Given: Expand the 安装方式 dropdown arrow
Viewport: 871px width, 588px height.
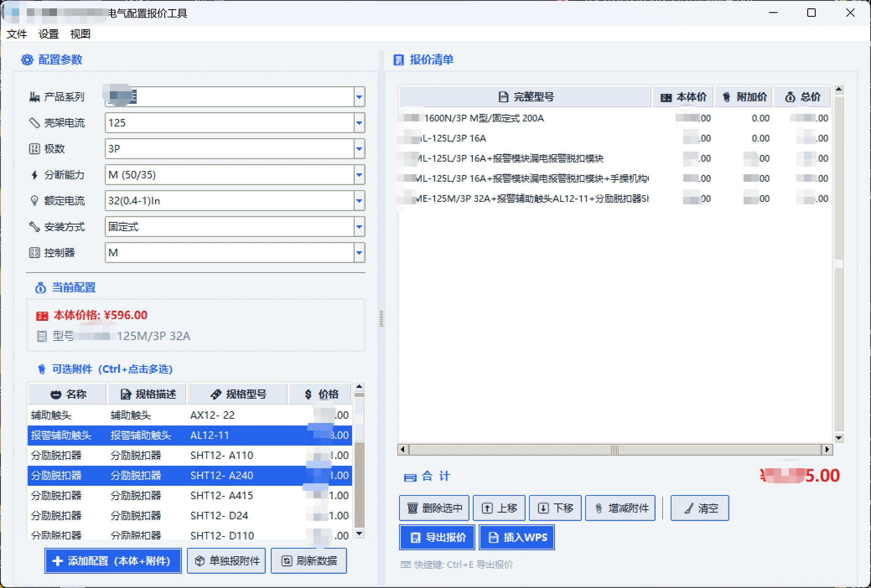Looking at the screenshot, I should [x=359, y=227].
